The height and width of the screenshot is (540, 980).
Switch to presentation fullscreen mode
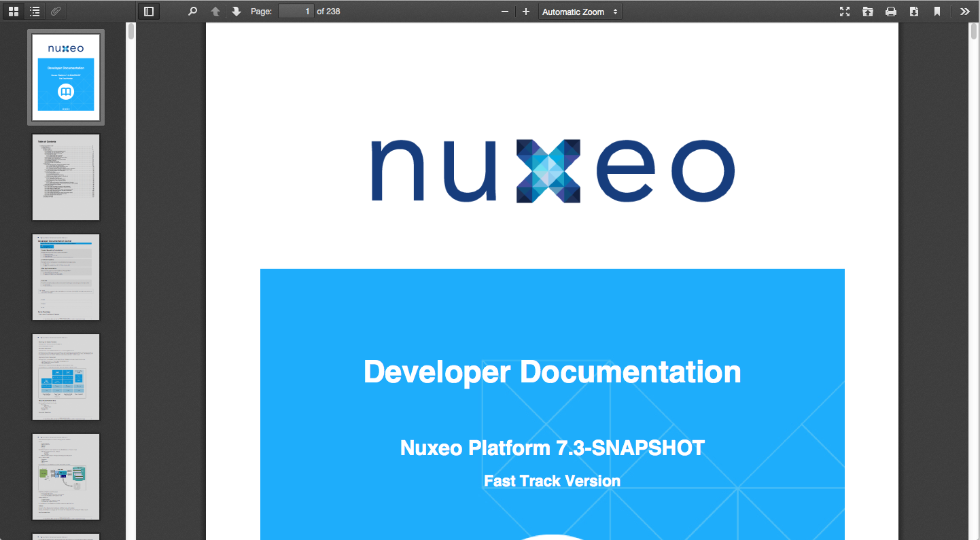pos(845,12)
